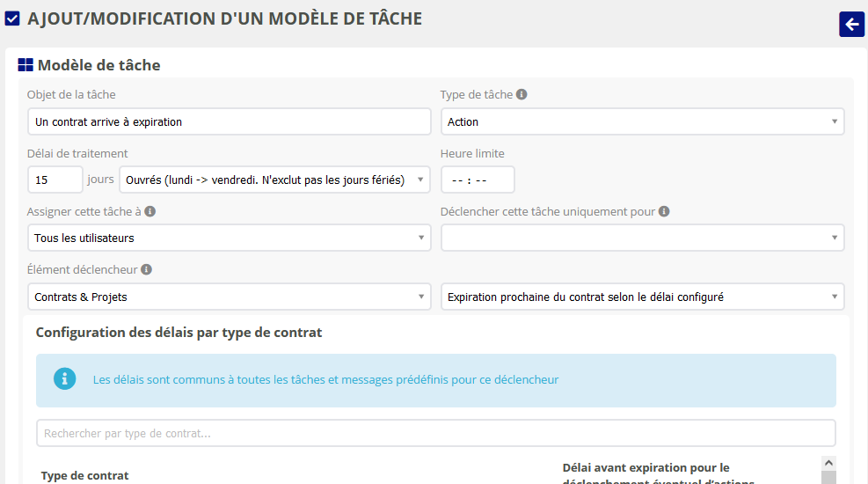Click info icon next to Type de tâche
This screenshot has width=868, height=484.
click(x=522, y=95)
